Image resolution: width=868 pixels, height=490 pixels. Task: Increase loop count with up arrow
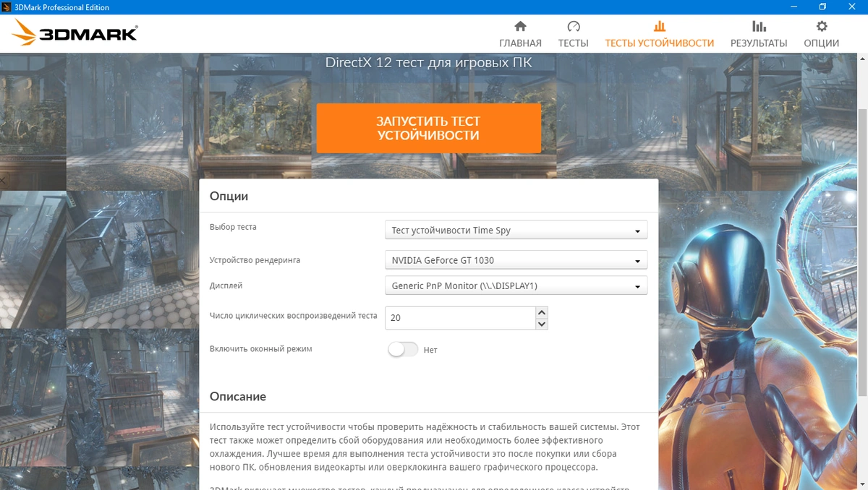click(x=542, y=312)
